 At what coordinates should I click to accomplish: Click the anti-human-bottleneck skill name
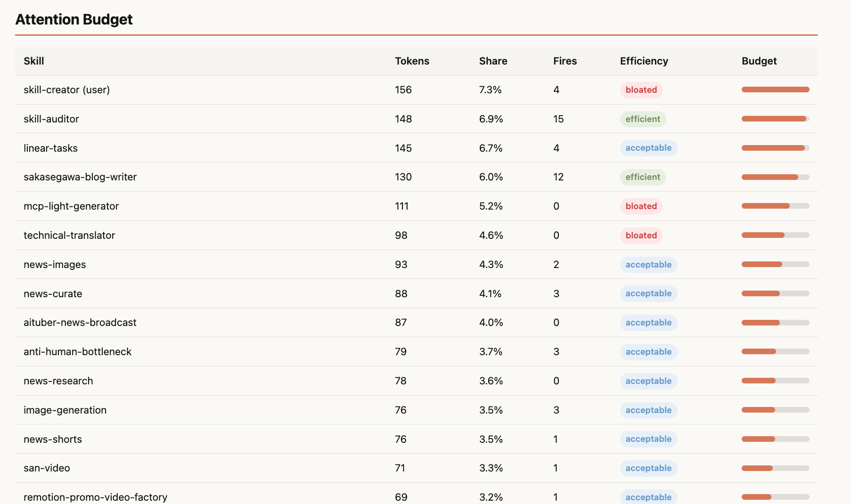pyautogui.click(x=77, y=352)
